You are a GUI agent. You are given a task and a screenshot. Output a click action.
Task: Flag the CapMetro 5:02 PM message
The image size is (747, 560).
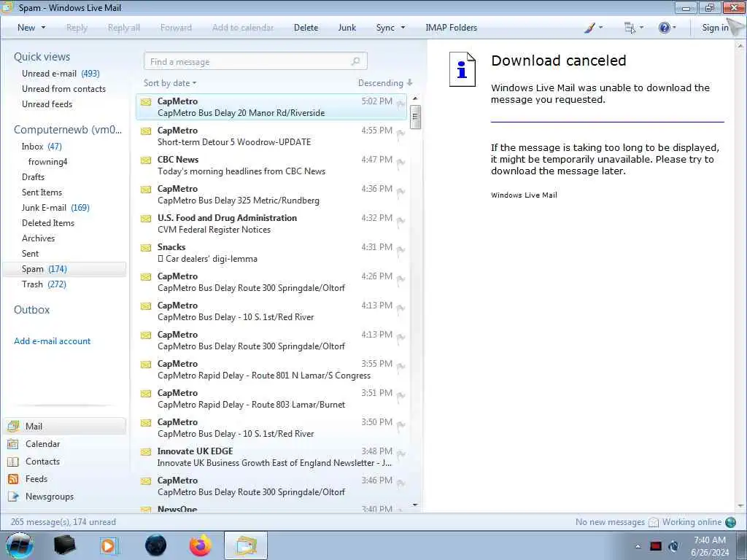tap(400, 104)
